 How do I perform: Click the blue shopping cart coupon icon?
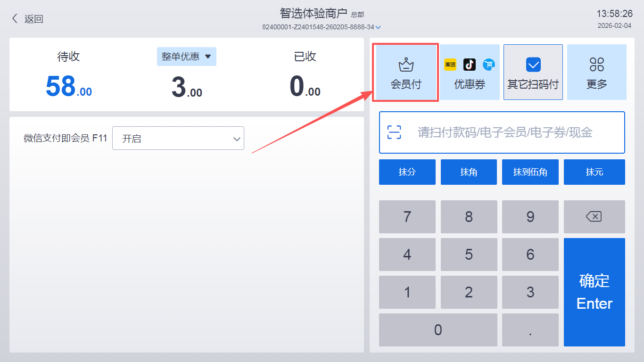[489, 65]
